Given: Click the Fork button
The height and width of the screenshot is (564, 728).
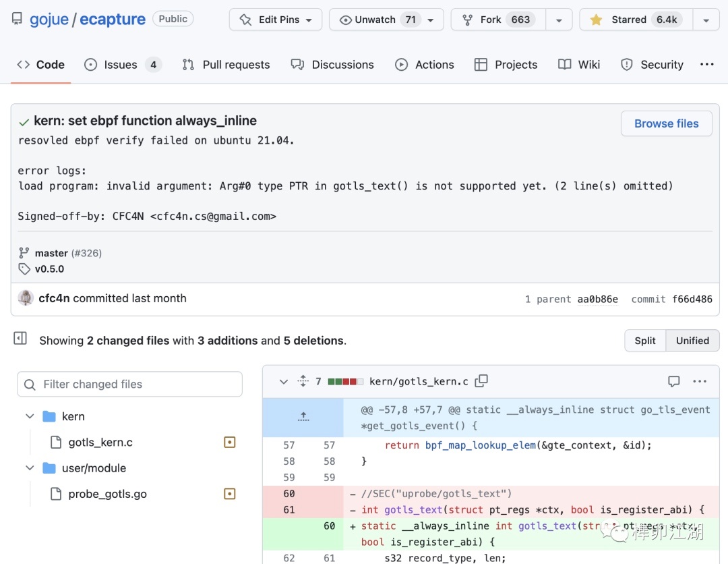Looking at the screenshot, I should tap(498, 20).
